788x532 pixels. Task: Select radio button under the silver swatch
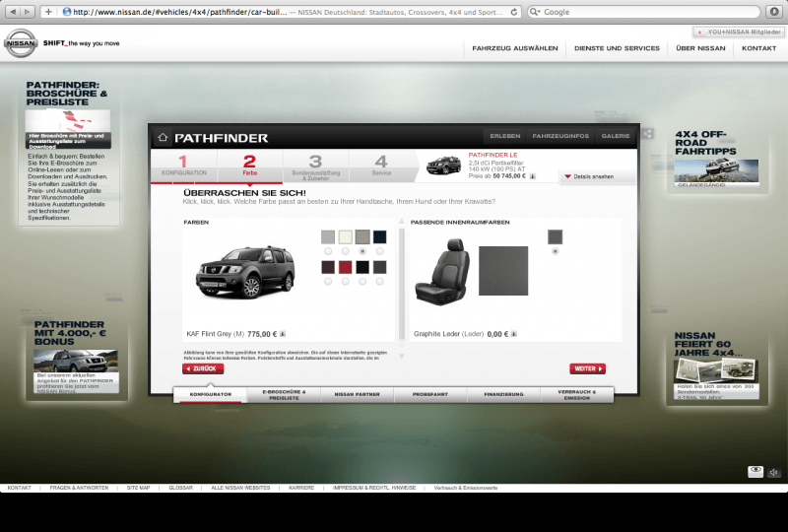pos(328,251)
